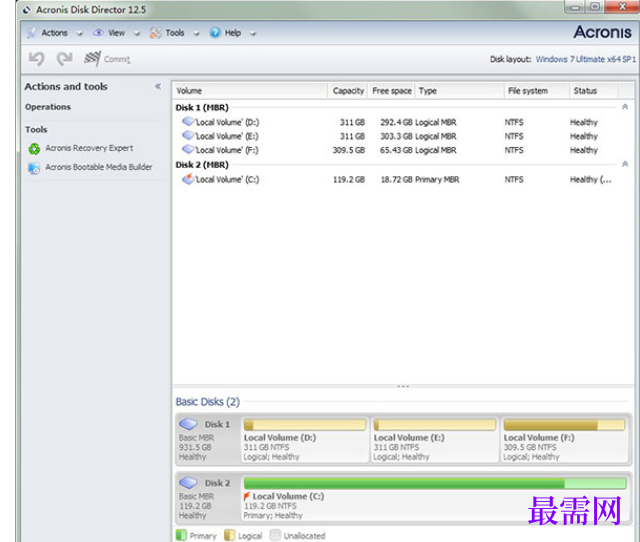Image resolution: width=640 pixels, height=542 pixels.
Task: Select the Local Volume (E:) usage bar
Action: (435, 425)
